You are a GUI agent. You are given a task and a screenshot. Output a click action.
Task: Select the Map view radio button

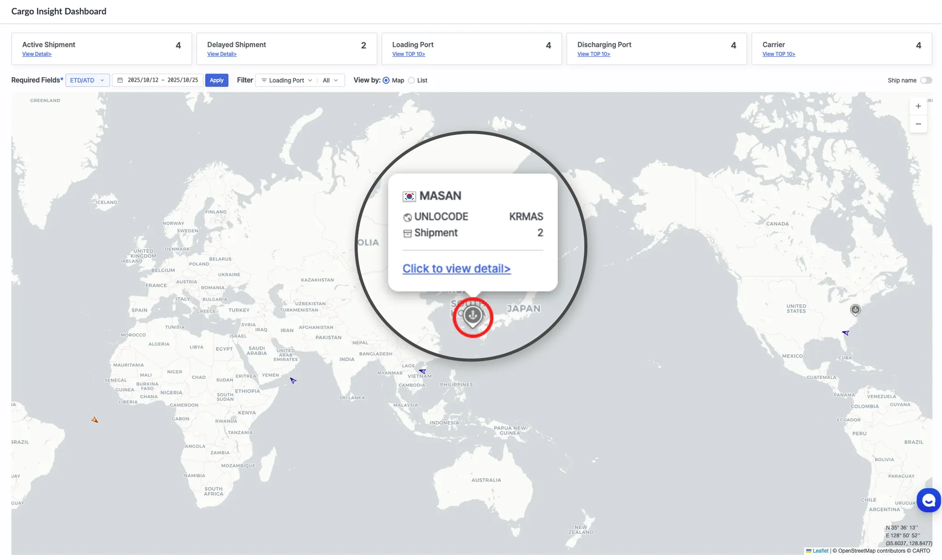click(x=386, y=80)
